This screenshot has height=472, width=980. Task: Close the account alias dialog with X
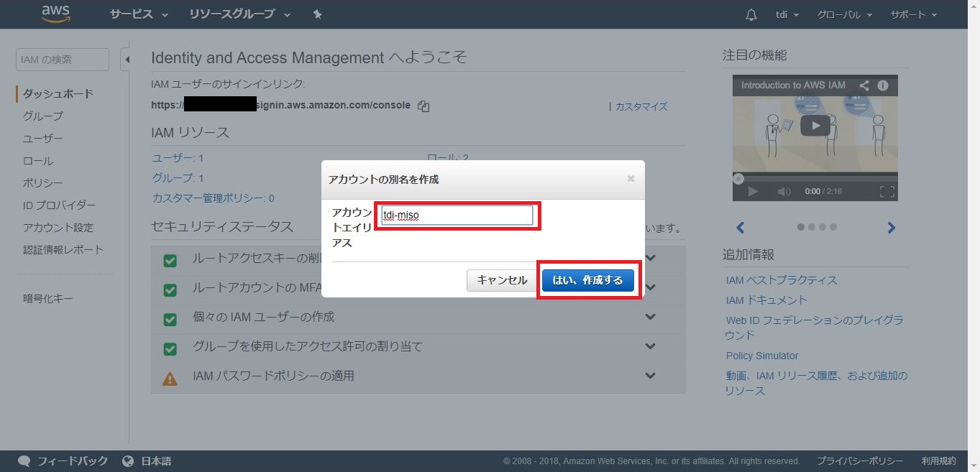coord(631,179)
